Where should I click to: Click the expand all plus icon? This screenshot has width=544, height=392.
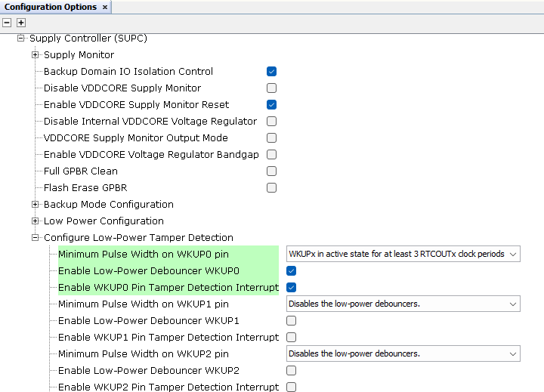pyautogui.click(x=21, y=23)
